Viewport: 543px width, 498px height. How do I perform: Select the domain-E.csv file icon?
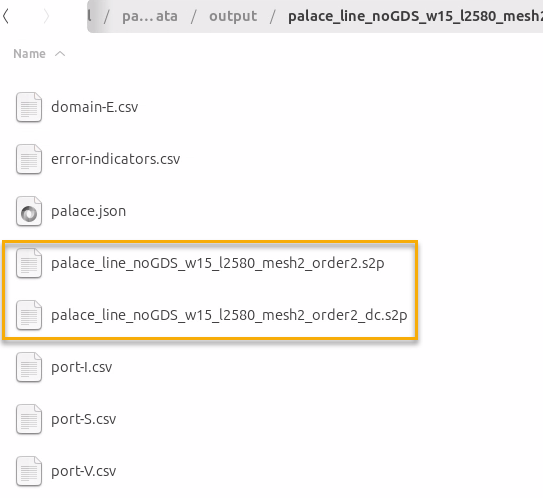(29, 107)
